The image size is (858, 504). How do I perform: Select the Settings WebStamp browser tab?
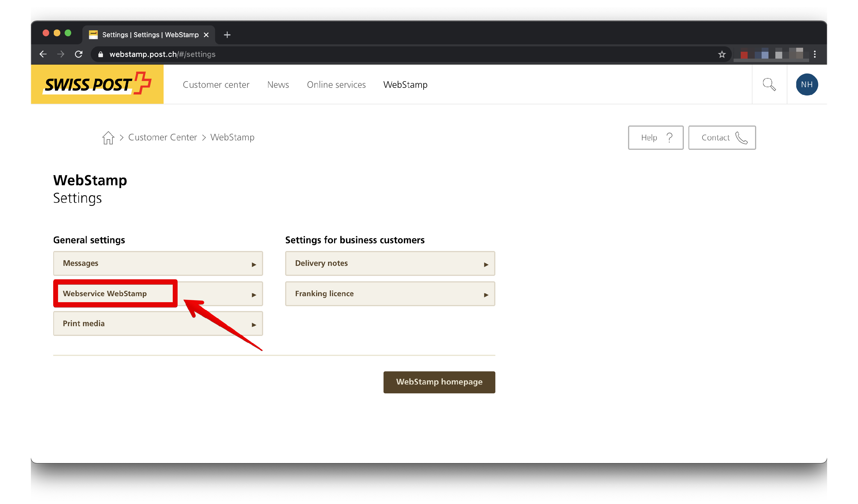click(x=148, y=35)
